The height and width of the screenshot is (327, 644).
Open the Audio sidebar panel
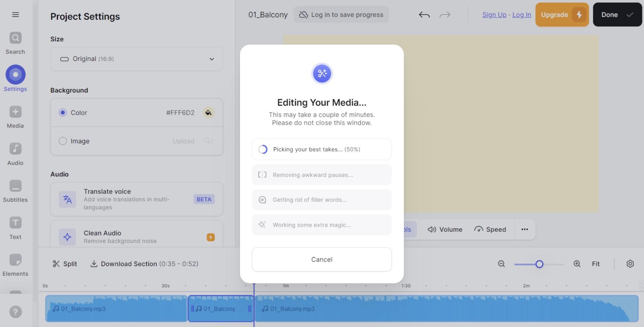[15, 154]
